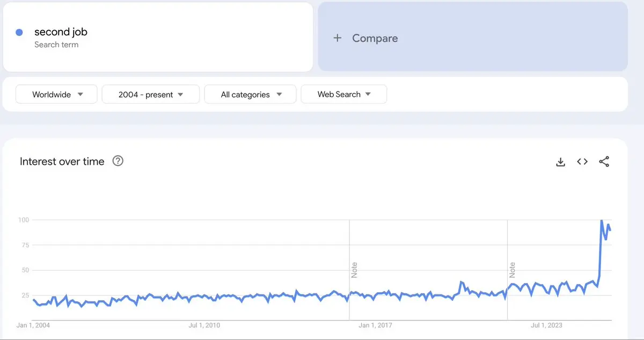Click the plus icon beside Compare
Screen dimensions: 644x340
coord(337,38)
